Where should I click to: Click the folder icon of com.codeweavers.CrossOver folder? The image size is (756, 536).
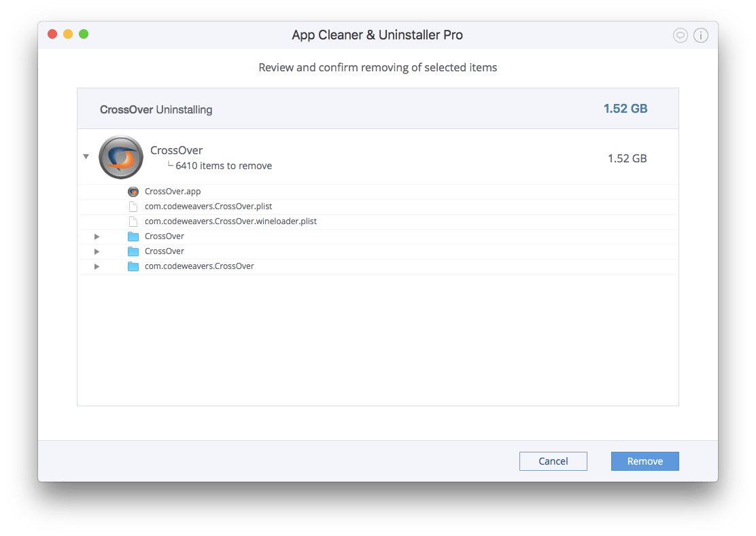click(x=133, y=266)
